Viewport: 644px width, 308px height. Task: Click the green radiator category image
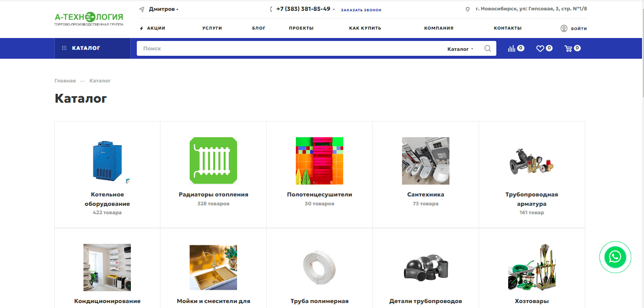click(x=213, y=161)
